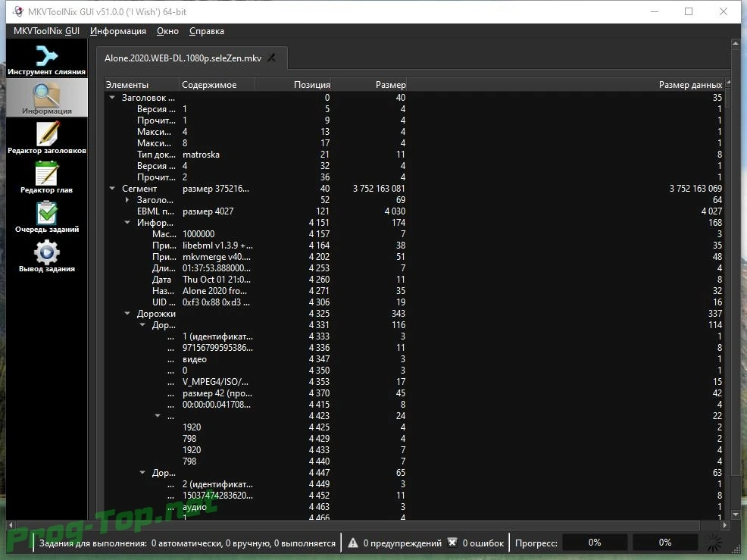
Task: Open the header editor (Редактор заголовков)
Action: pos(47,138)
